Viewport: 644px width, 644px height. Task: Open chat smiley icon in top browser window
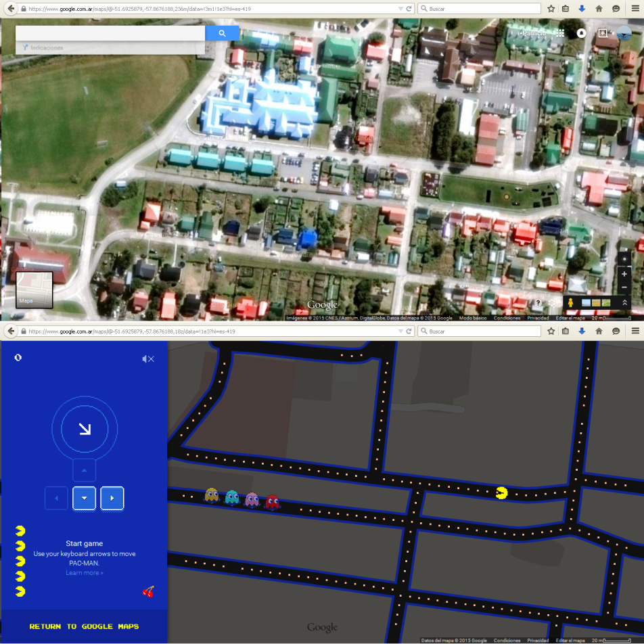(616, 9)
